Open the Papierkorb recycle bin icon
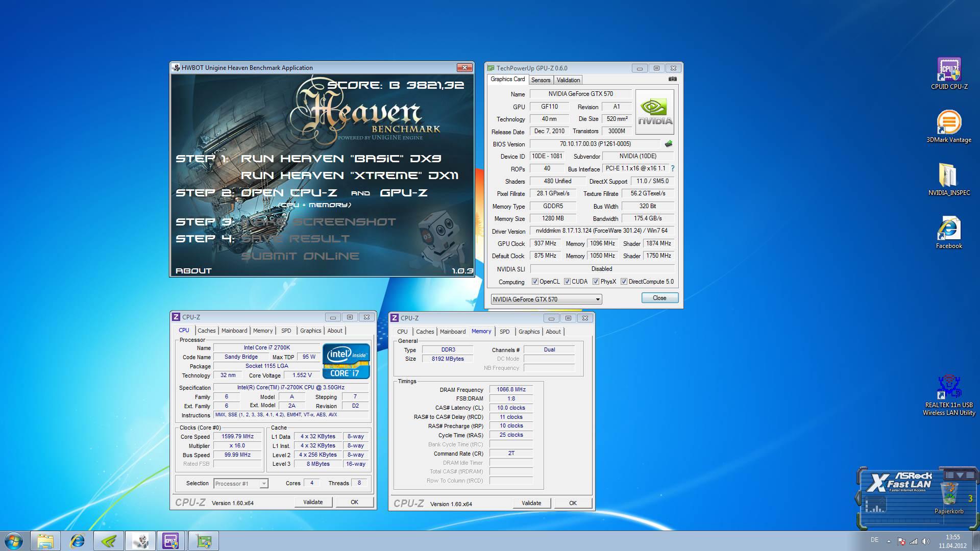The image size is (980, 551). [x=949, y=498]
